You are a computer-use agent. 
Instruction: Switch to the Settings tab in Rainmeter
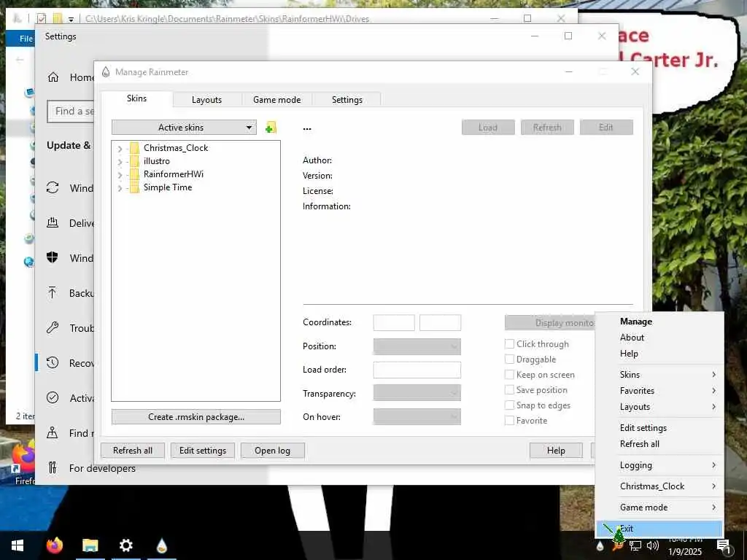tap(347, 99)
